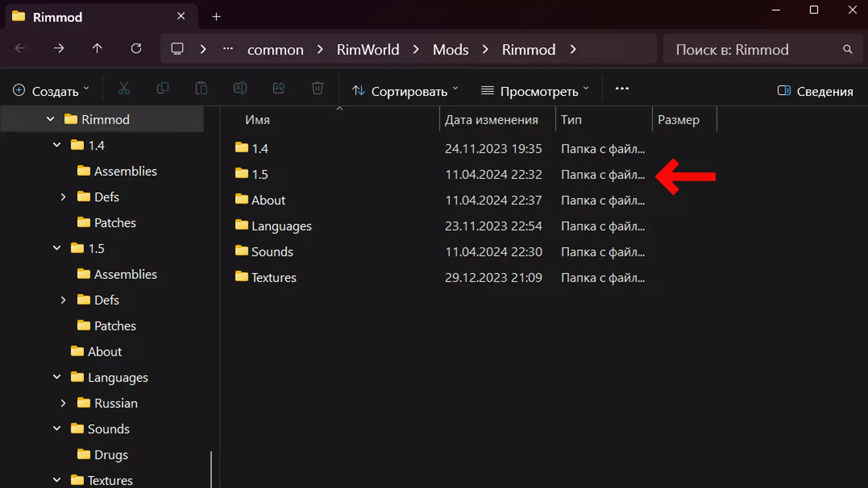
Task: Open the Сортировать sort dropdown
Action: tap(405, 91)
